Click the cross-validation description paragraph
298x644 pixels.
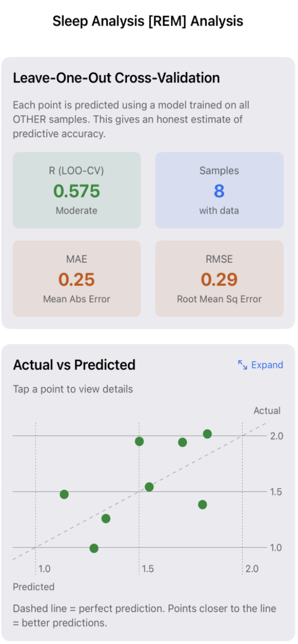point(131,119)
